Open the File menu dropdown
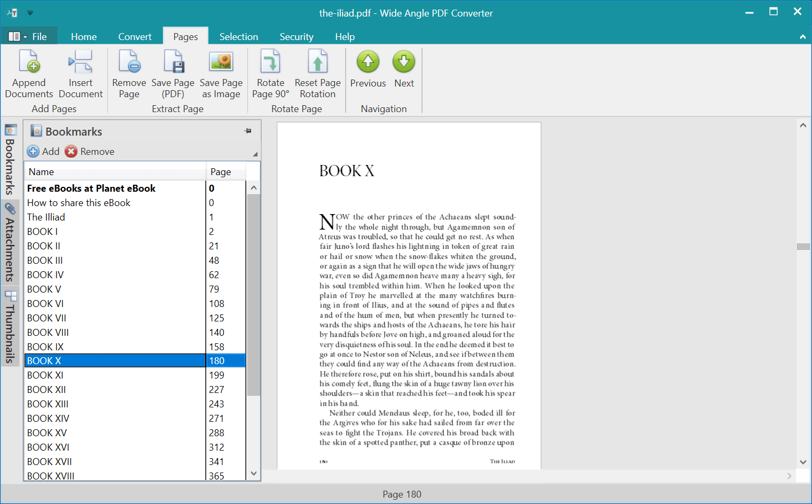Viewport: 812px width, 504px height. 29,36
